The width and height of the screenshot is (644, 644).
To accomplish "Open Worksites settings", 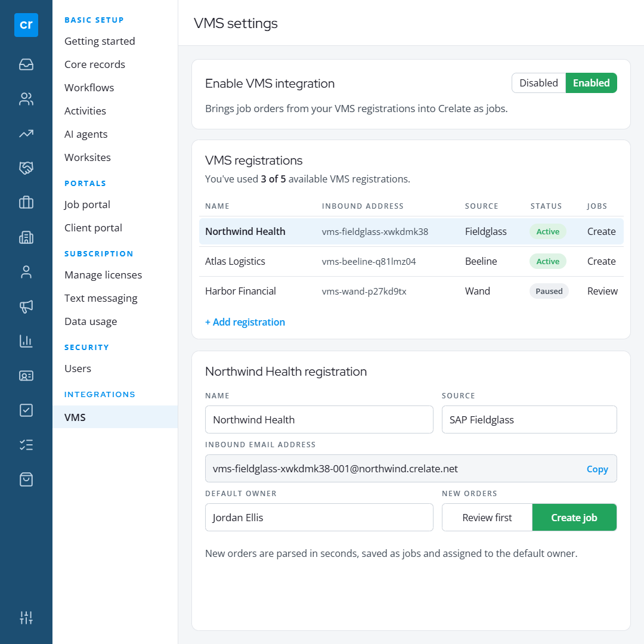I will tap(88, 157).
